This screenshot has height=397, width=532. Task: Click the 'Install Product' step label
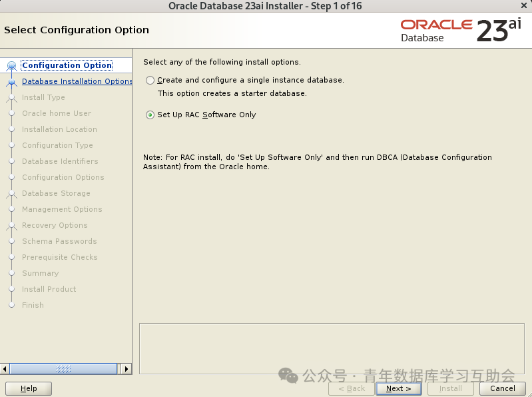pyautogui.click(x=49, y=289)
